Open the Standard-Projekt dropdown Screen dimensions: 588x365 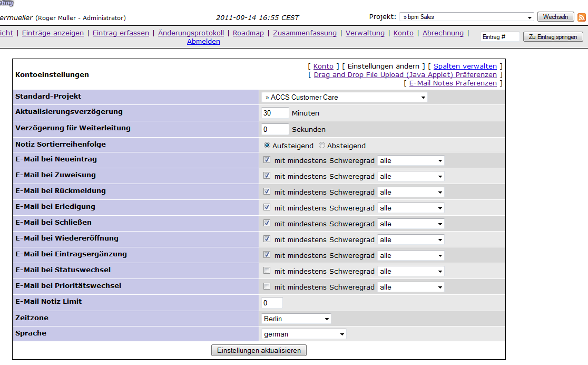tap(344, 97)
